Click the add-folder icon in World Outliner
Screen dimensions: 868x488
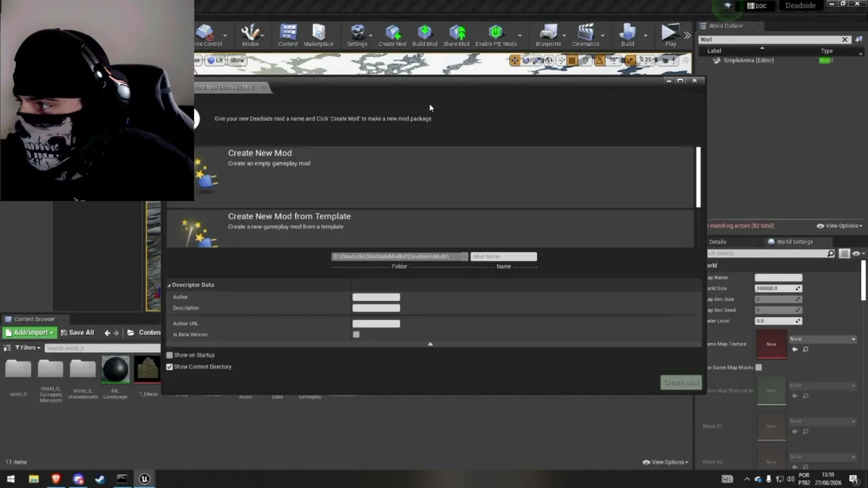click(x=860, y=39)
